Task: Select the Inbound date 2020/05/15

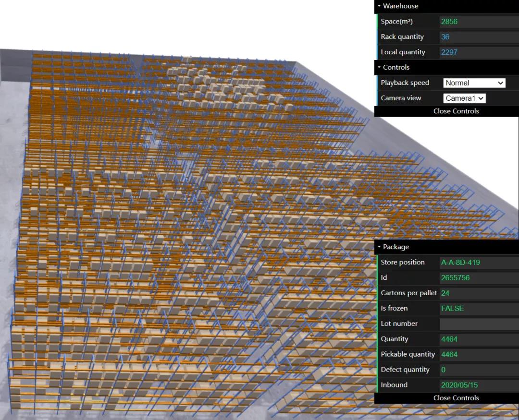Action: tap(479, 385)
